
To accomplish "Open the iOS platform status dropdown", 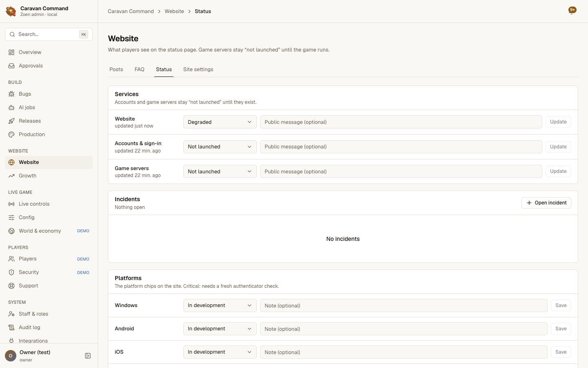I will [220, 352].
